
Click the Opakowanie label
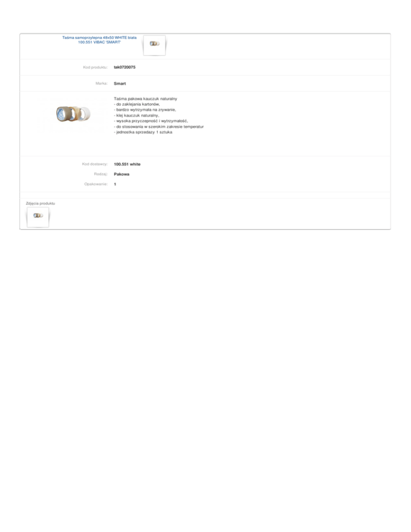point(96,184)
